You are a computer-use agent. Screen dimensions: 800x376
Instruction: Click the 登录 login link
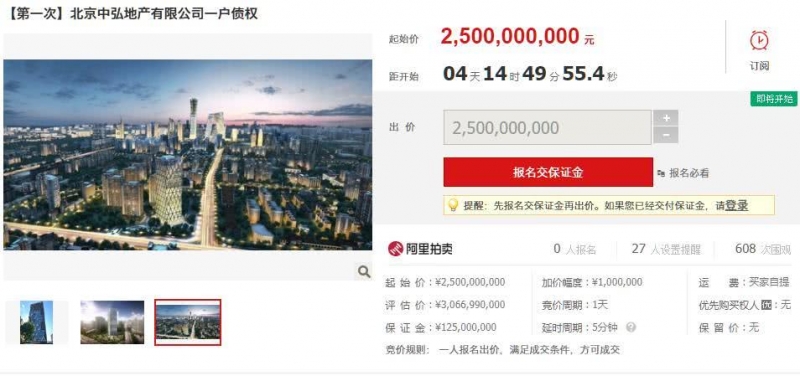[x=737, y=206]
